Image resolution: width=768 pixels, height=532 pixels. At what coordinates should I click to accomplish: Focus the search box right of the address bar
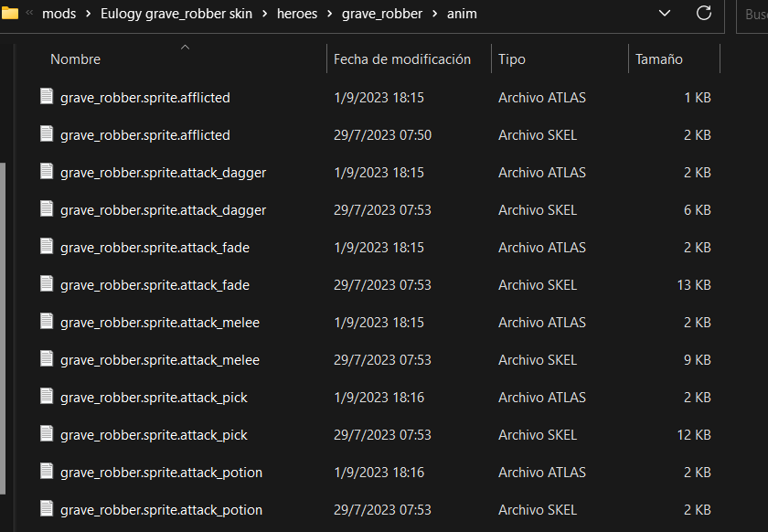point(752,15)
